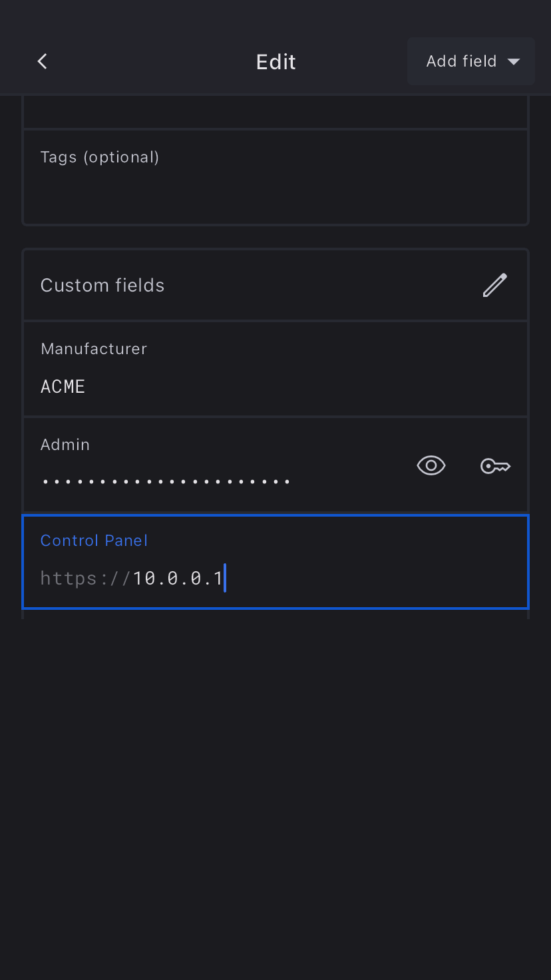551x980 pixels.
Task: Click the Custom fields header
Action: 102,285
